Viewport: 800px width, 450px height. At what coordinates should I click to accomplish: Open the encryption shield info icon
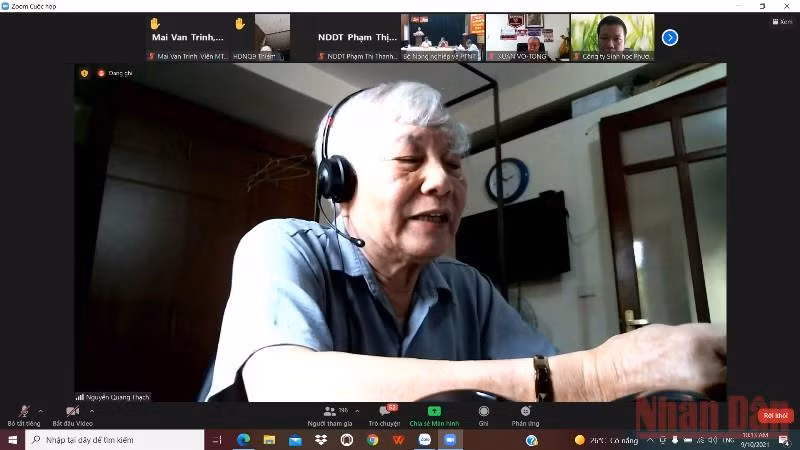pyautogui.click(x=84, y=73)
